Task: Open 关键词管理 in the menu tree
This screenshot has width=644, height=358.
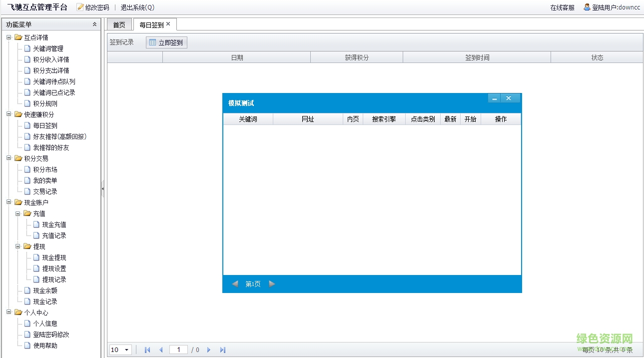Action: 48,48
